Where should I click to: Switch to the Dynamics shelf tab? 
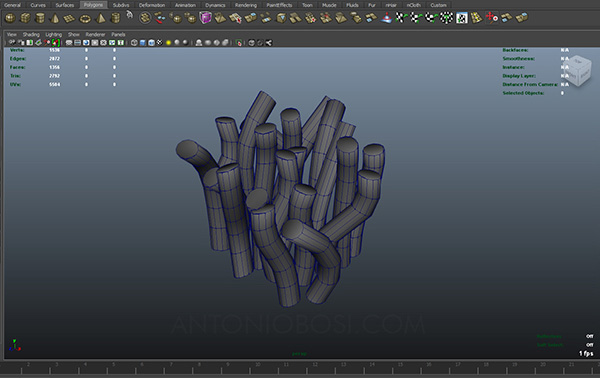click(215, 5)
